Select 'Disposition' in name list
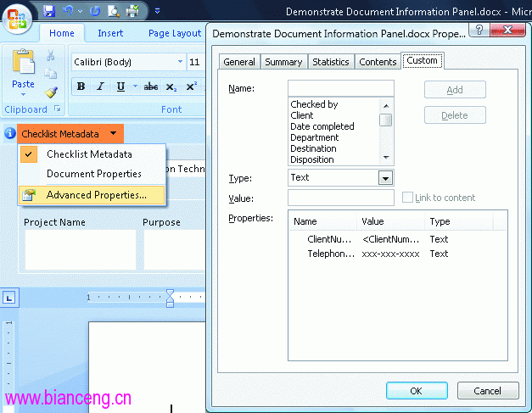 (333, 159)
